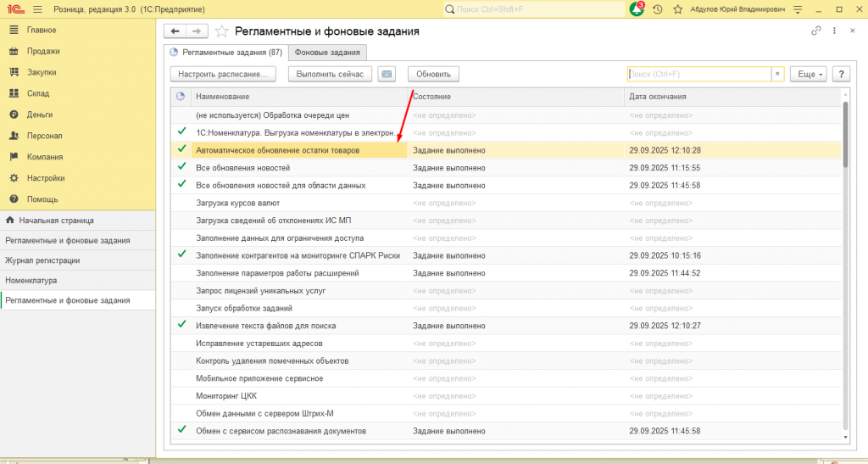This screenshot has width=868, height=464.
Task: Open help with the question button
Action: pos(841,74)
